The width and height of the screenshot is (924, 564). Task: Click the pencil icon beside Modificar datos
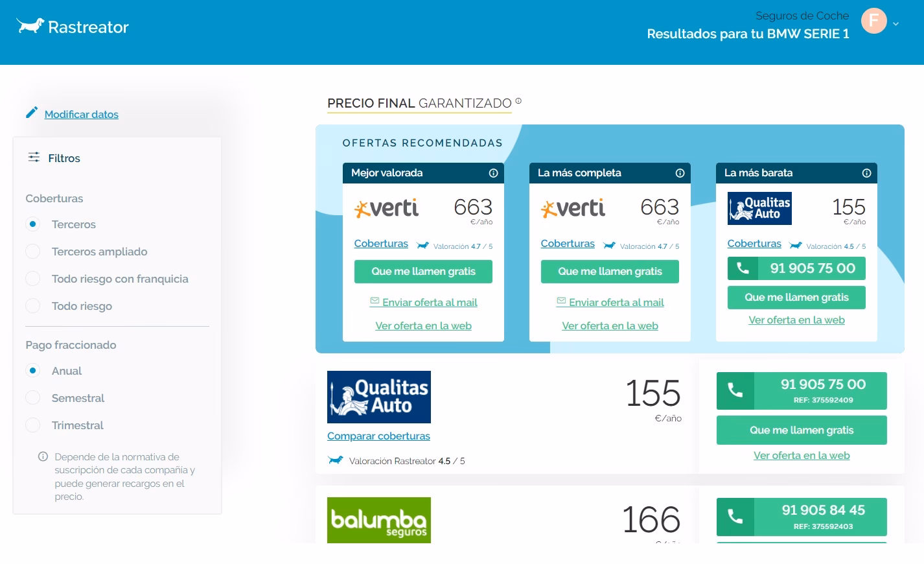(32, 113)
